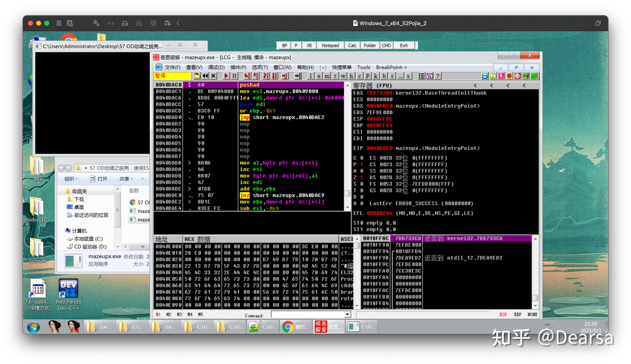
Task: Open the 组织 dropdown in Explorer
Action: [x=71, y=179]
